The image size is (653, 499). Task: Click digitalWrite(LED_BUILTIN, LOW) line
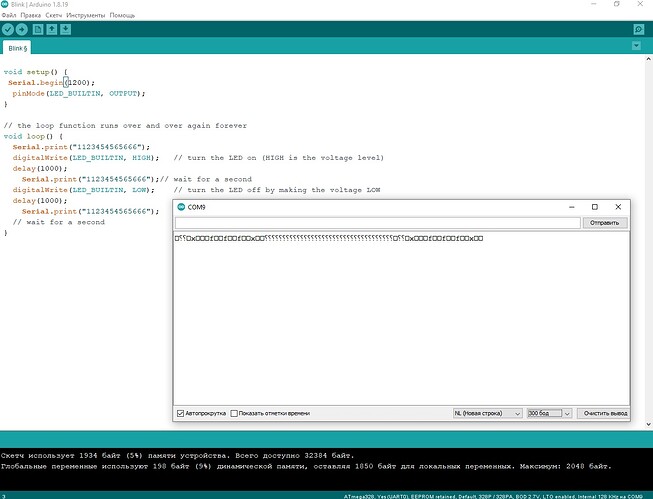[83, 190]
